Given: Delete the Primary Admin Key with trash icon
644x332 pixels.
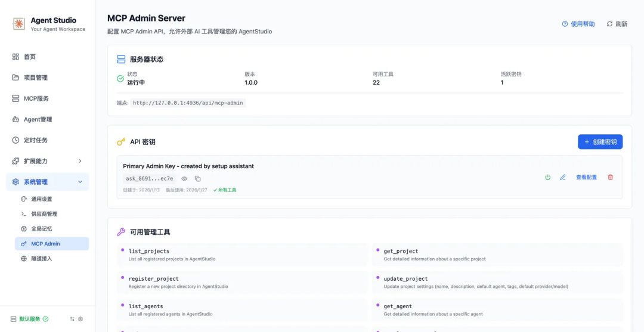Looking at the screenshot, I should click(x=611, y=177).
